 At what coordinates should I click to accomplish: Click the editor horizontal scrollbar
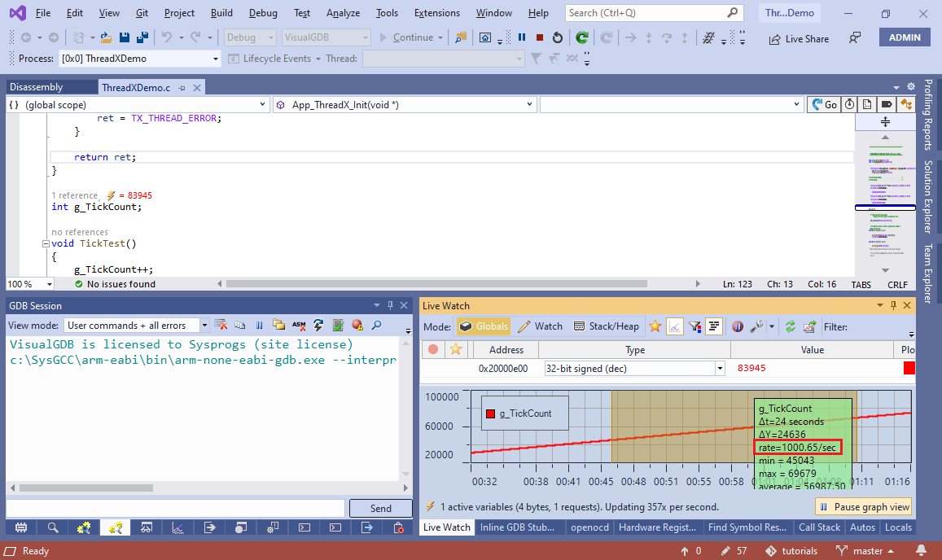coord(436,283)
